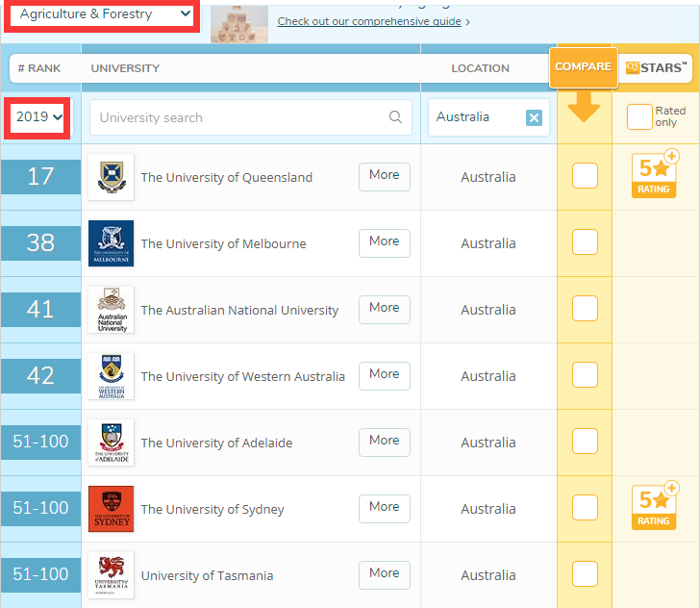Click Queensland's 5 star rating badge
The image size is (700, 608).
pos(654,173)
